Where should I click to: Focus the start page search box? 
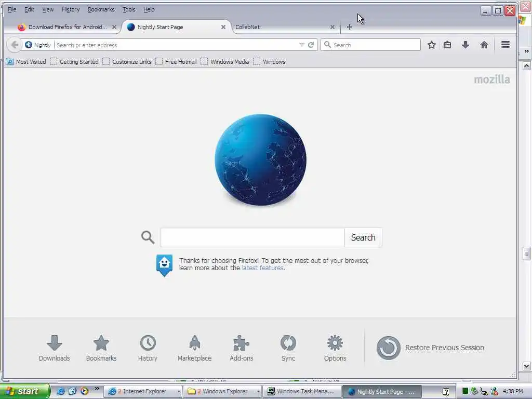252,237
